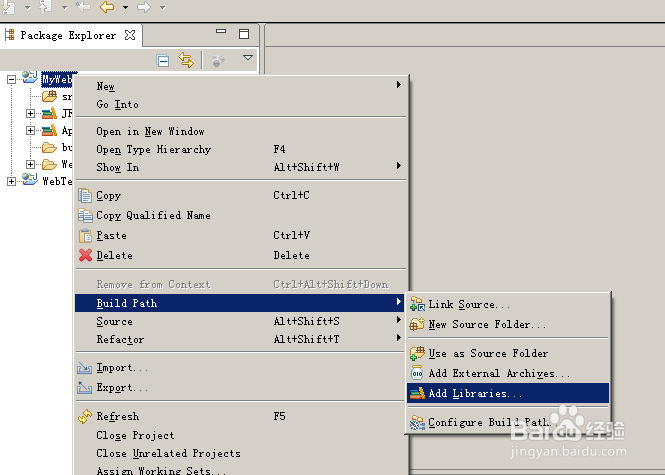The height and width of the screenshot is (475, 665).
Task: Click Copy Qualified Name entry
Action: (240, 215)
